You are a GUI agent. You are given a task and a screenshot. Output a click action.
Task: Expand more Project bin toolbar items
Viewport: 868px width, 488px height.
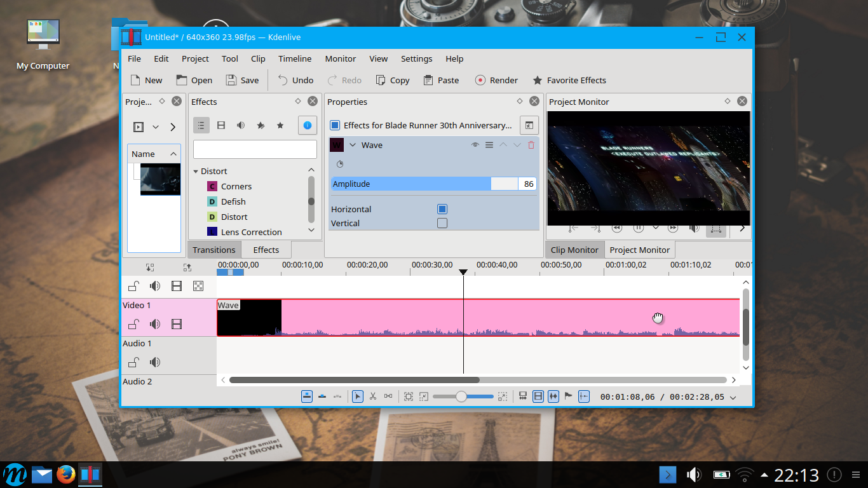click(173, 127)
